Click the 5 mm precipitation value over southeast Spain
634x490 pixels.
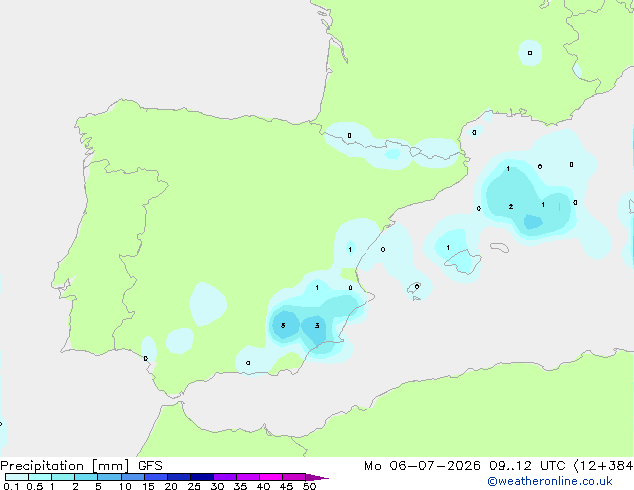point(283,325)
